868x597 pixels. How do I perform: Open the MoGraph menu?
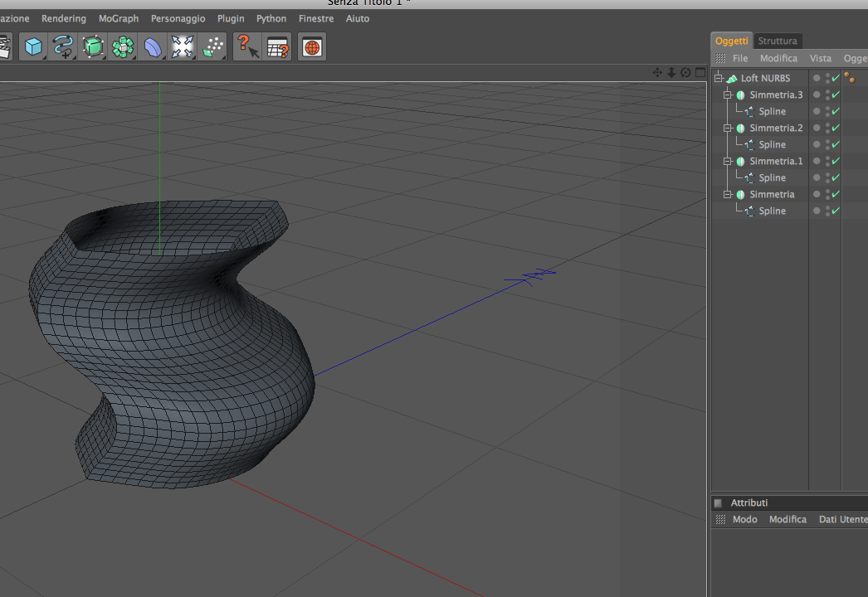tap(118, 18)
